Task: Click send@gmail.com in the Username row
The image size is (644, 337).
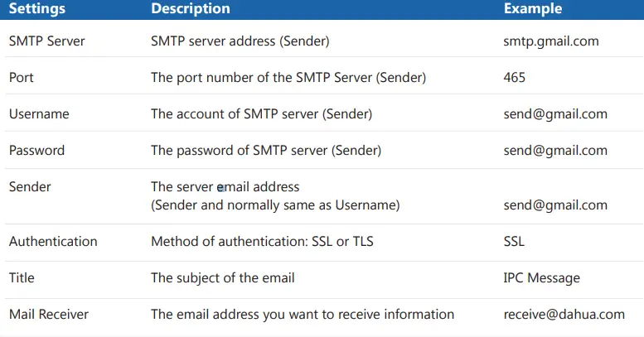Action: pos(554,113)
